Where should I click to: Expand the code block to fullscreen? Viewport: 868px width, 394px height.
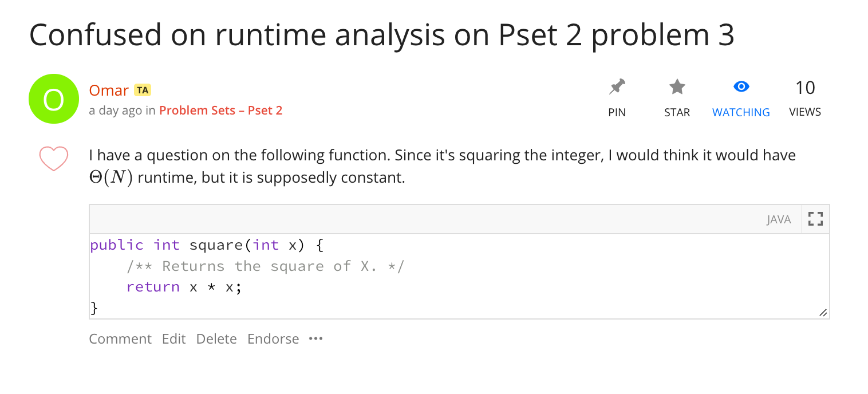point(815,219)
